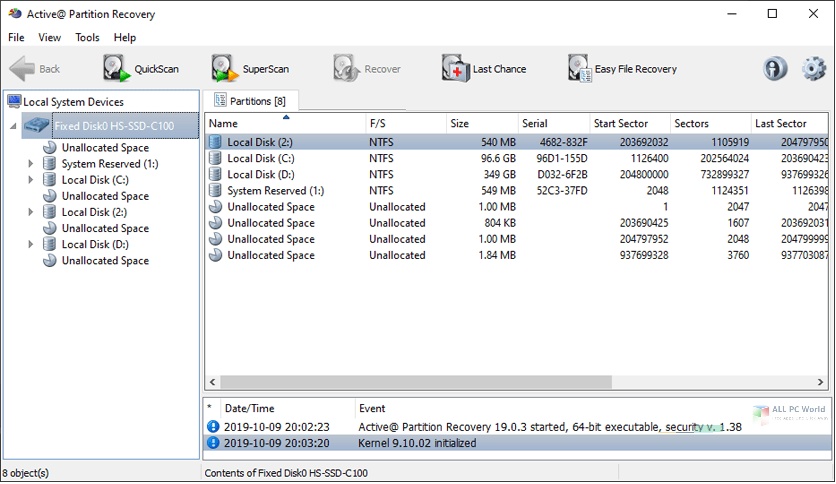Viewport: 836px width, 484px height.
Task: Switch to the Partitions [8] tab
Action: click(249, 101)
